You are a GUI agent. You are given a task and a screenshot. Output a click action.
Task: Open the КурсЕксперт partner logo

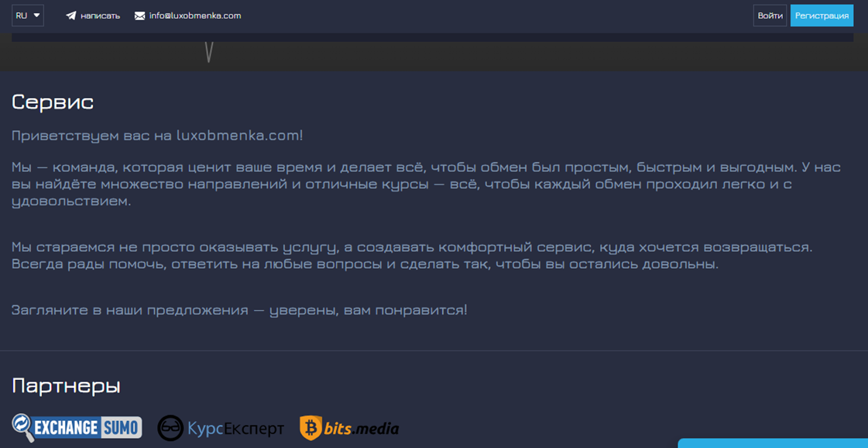(221, 428)
